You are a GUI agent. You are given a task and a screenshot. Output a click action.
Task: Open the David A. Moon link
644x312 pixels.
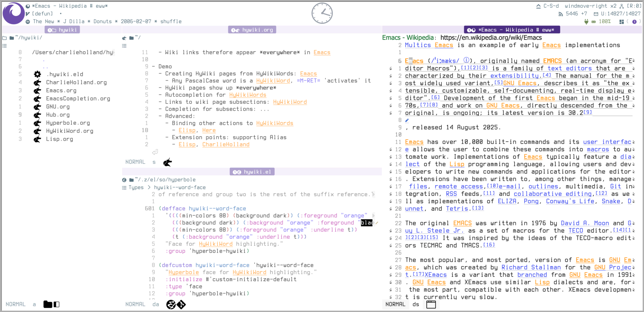585,223
